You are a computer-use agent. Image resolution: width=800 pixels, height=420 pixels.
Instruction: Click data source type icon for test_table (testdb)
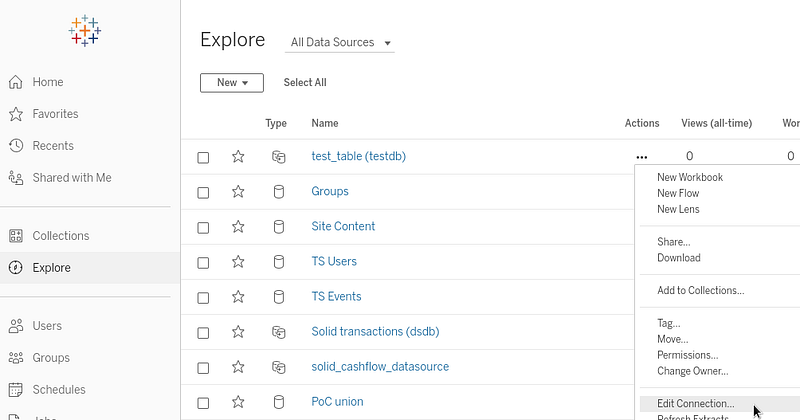coord(279,157)
